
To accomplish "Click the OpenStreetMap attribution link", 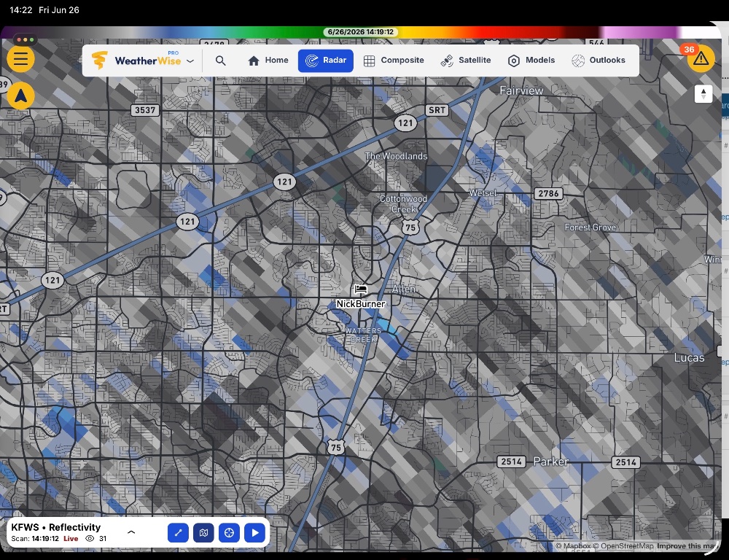I will 623,545.
